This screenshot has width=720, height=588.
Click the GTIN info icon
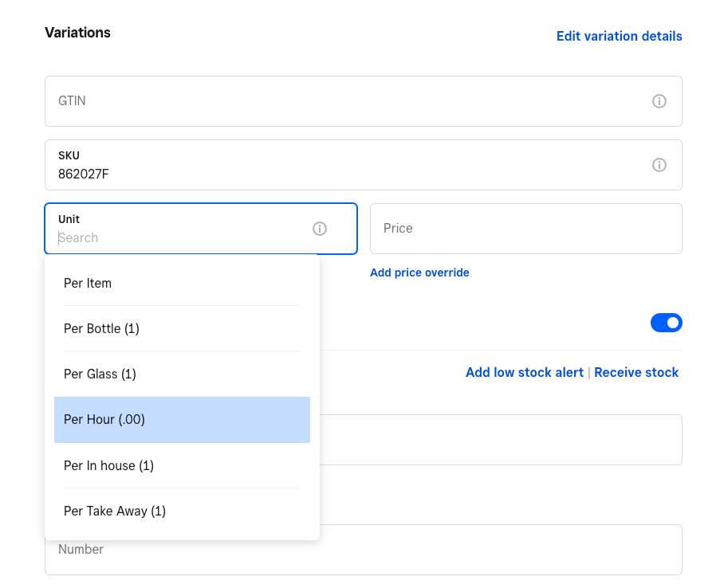tap(659, 101)
